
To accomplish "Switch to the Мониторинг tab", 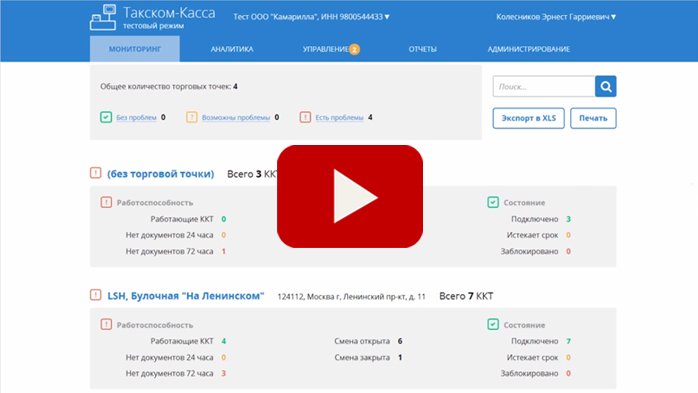I will [135, 49].
